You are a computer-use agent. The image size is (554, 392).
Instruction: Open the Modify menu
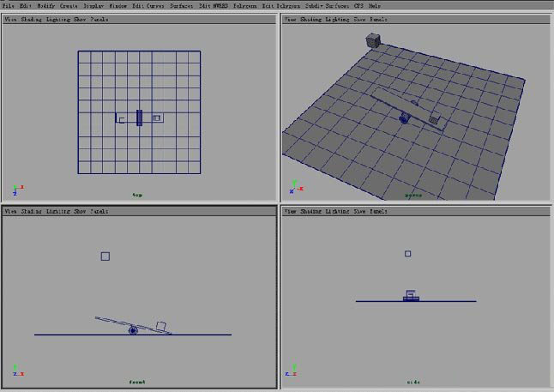pos(46,6)
